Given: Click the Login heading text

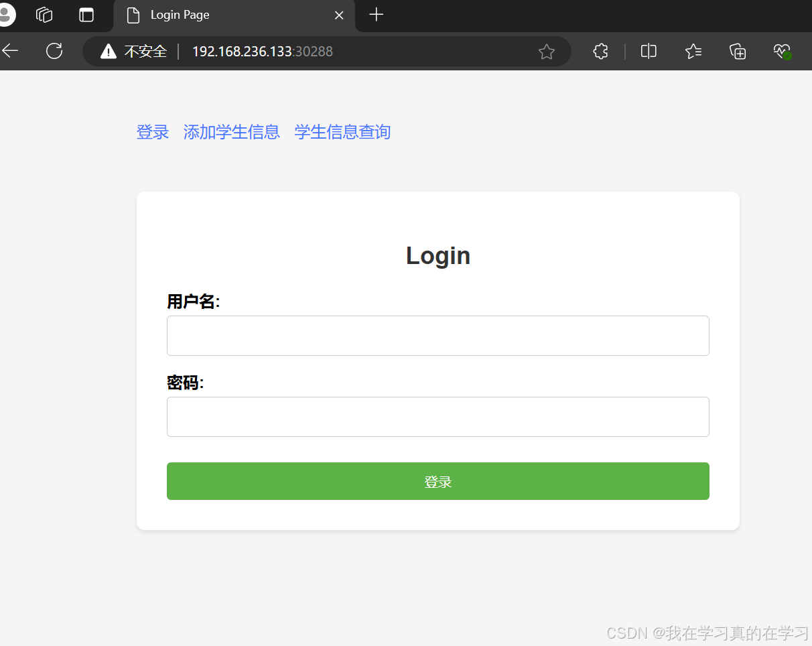Looking at the screenshot, I should point(438,255).
